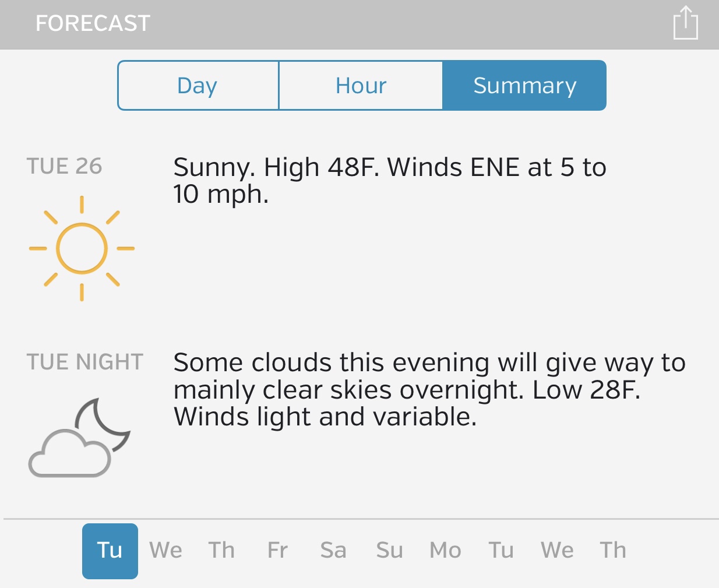
Task: Pick the unhighlighted Tu after Mo
Action: click(x=501, y=551)
